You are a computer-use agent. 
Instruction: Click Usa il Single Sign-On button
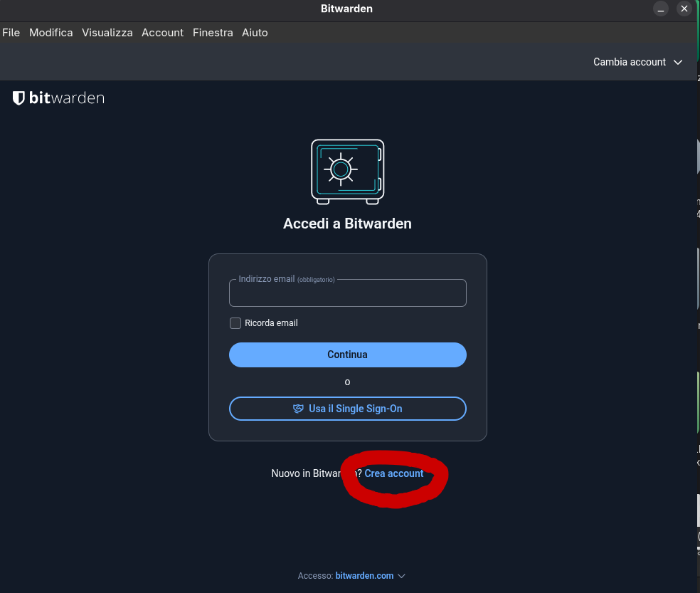(x=347, y=409)
